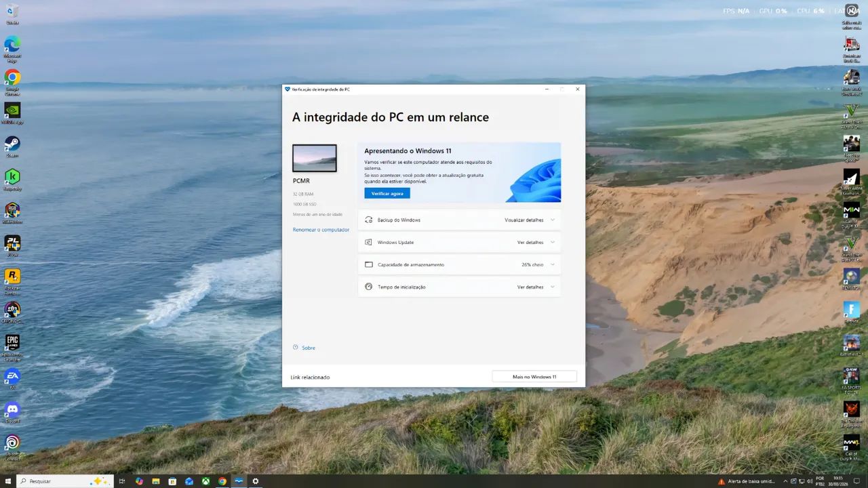This screenshot has height=488, width=868.
Task: Click Visualizar detalhes in the Backup row
Action: (524, 220)
